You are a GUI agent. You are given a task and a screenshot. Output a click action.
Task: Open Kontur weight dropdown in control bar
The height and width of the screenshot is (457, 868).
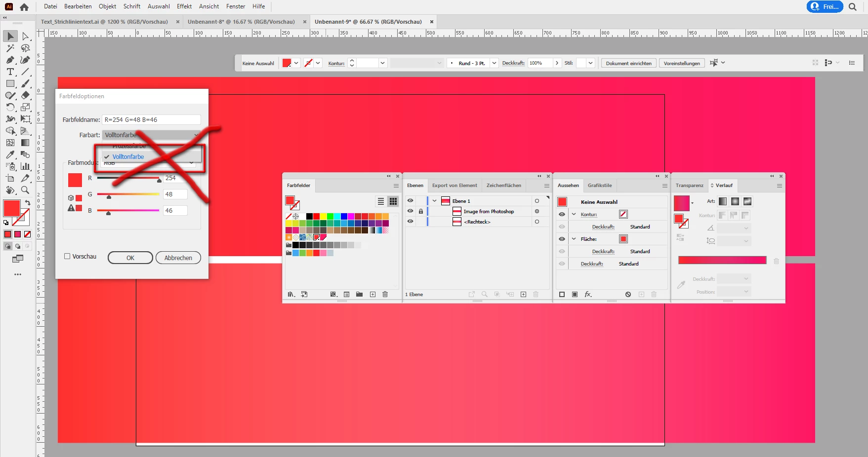point(382,63)
